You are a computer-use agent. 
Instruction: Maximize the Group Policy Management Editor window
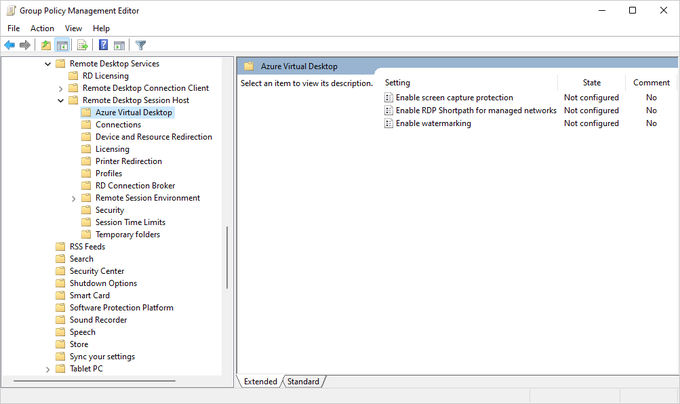click(632, 10)
